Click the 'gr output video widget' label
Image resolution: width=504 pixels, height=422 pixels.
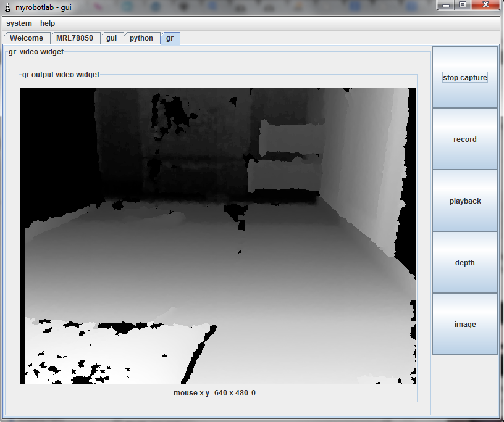point(61,75)
